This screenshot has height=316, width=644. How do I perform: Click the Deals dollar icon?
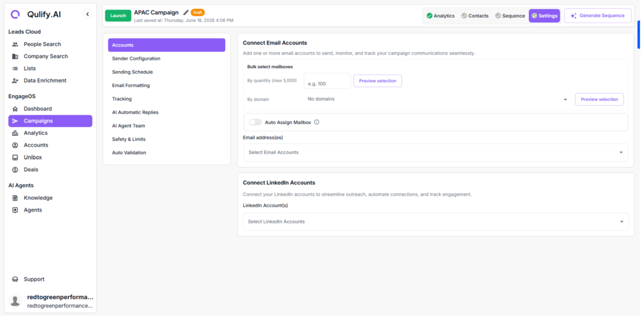pos(15,169)
